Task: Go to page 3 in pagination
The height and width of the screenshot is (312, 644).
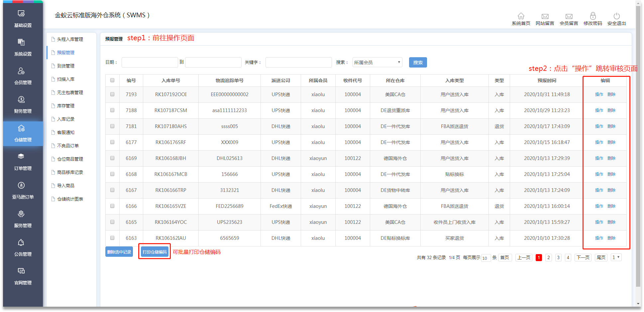Action: [558, 257]
